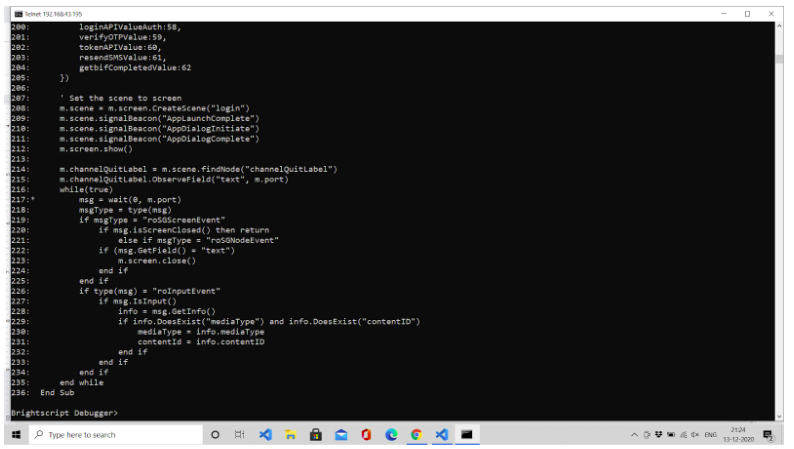Click the Telnet vertical scrollbar thumb
The height and width of the screenshot is (449, 794).
pyautogui.click(x=779, y=59)
